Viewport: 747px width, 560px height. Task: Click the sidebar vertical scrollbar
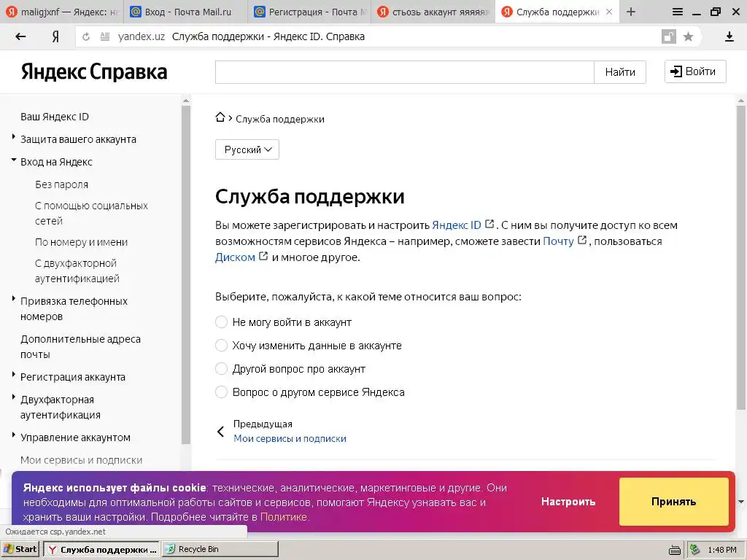click(186, 274)
